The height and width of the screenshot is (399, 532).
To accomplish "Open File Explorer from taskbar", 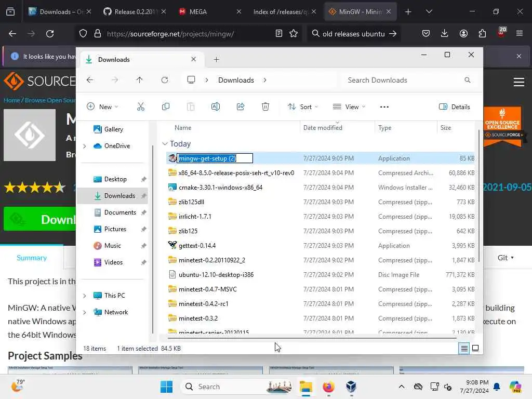I will tap(305, 387).
